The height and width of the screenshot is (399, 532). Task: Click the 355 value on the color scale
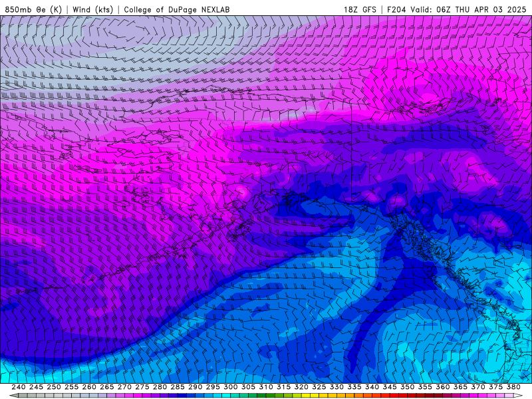point(425,387)
